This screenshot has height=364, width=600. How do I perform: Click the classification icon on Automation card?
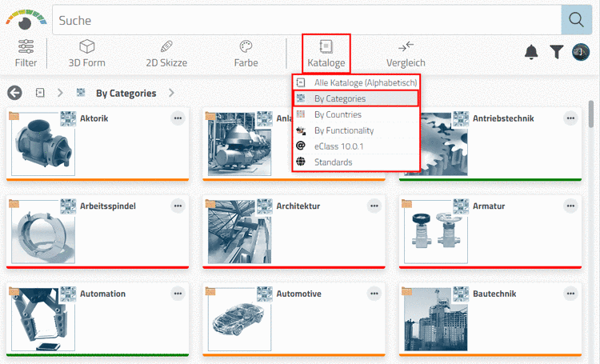click(x=68, y=294)
